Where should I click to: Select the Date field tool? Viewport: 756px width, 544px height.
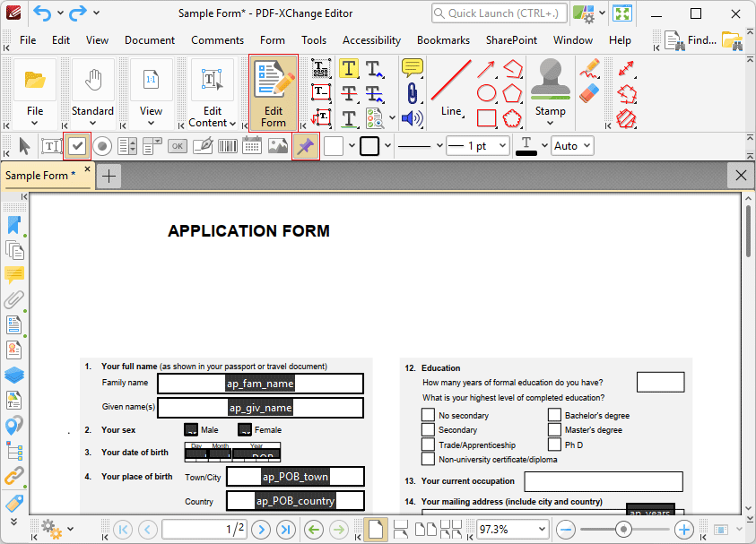pos(252,146)
